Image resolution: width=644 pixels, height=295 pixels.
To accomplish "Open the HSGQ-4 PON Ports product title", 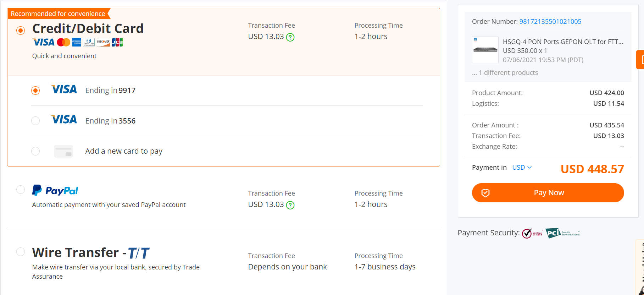I will pyautogui.click(x=563, y=42).
